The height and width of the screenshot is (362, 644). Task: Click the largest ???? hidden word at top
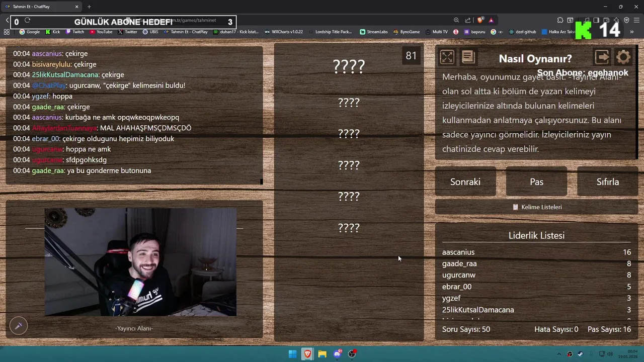point(349,66)
